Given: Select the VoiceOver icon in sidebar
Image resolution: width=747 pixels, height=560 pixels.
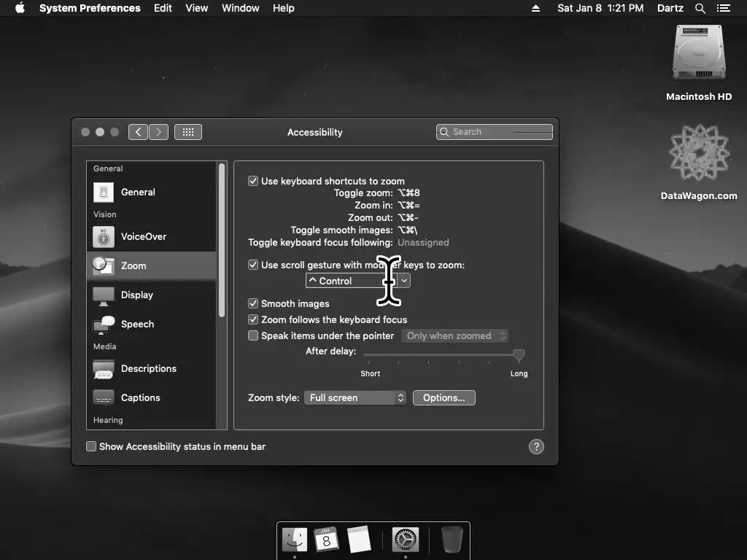Looking at the screenshot, I should 104,237.
